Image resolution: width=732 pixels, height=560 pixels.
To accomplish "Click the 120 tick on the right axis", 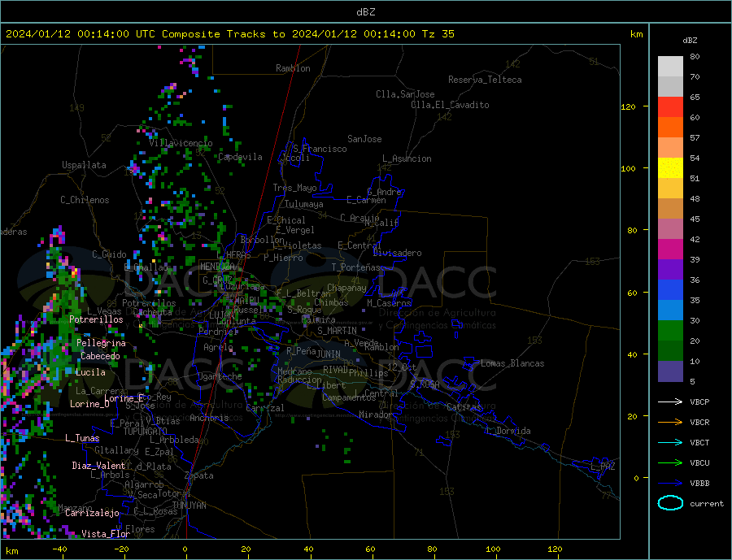I will point(629,106).
